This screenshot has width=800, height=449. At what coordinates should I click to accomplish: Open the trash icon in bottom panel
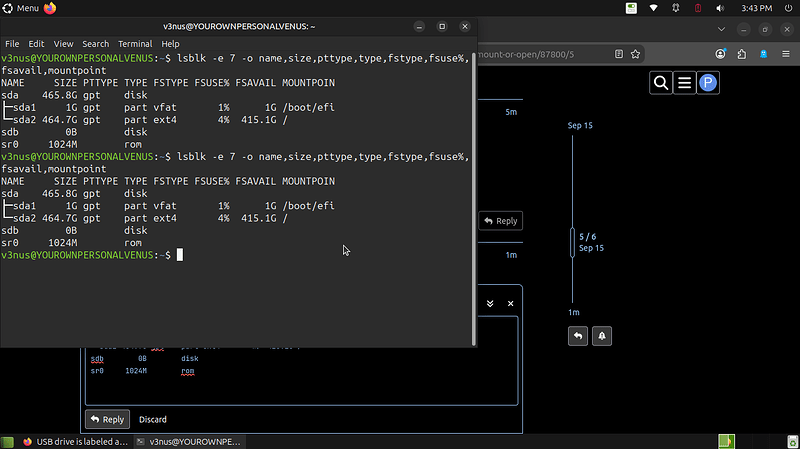tap(792, 442)
